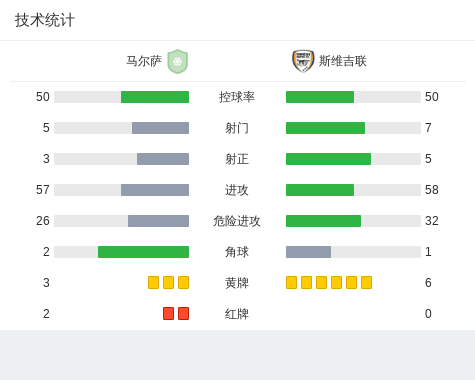Click the sixth yellow card of 斯维吉联

(x=366, y=282)
